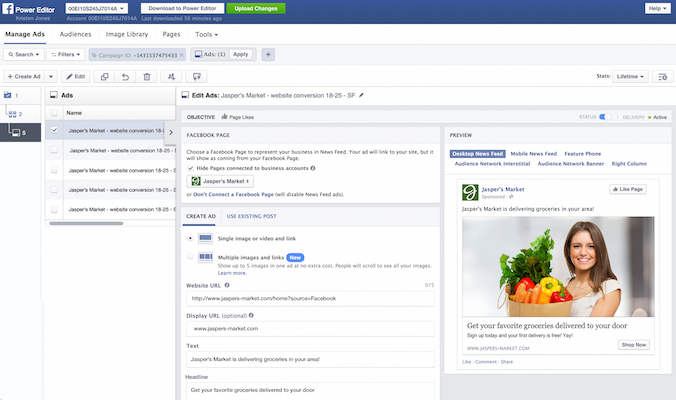Open the Search dropdown
Image resolution: width=676 pixels, height=400 pixels.
click(x=24, y=55)
